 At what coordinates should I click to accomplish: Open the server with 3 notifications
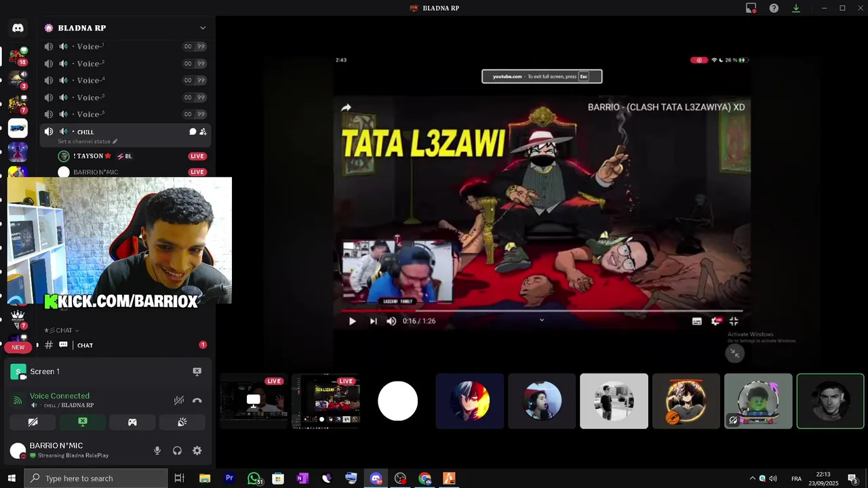click(x=18, y=81)
